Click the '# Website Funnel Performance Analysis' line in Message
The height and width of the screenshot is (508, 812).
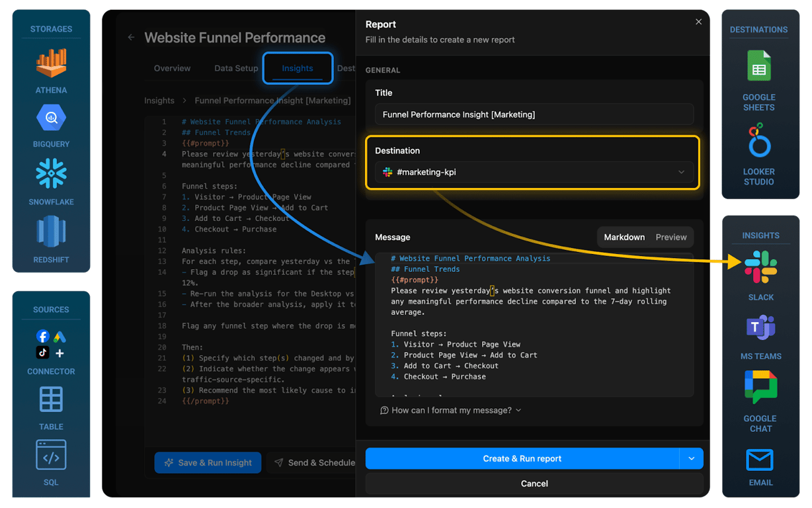pos(470,258)
